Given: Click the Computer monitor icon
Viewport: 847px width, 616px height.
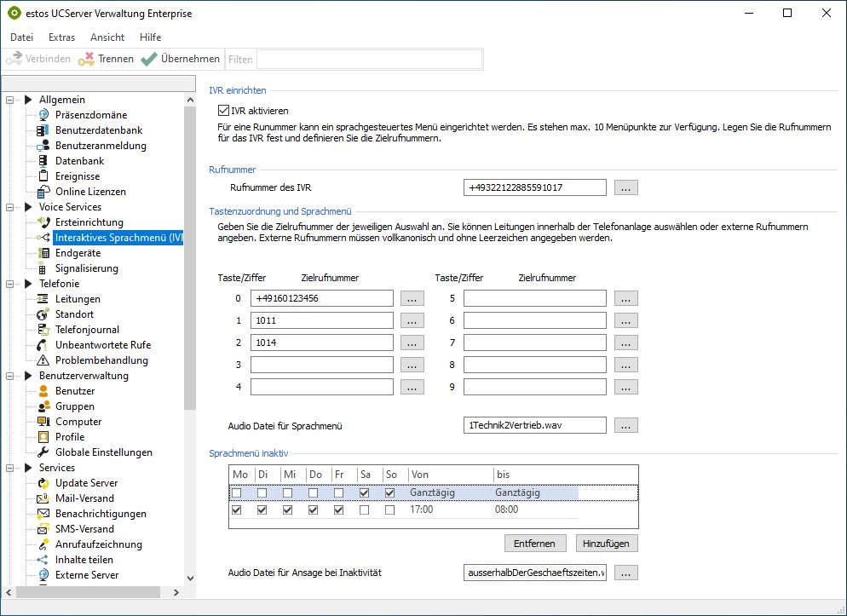Looking at the screenshot, I should (43, 422).
